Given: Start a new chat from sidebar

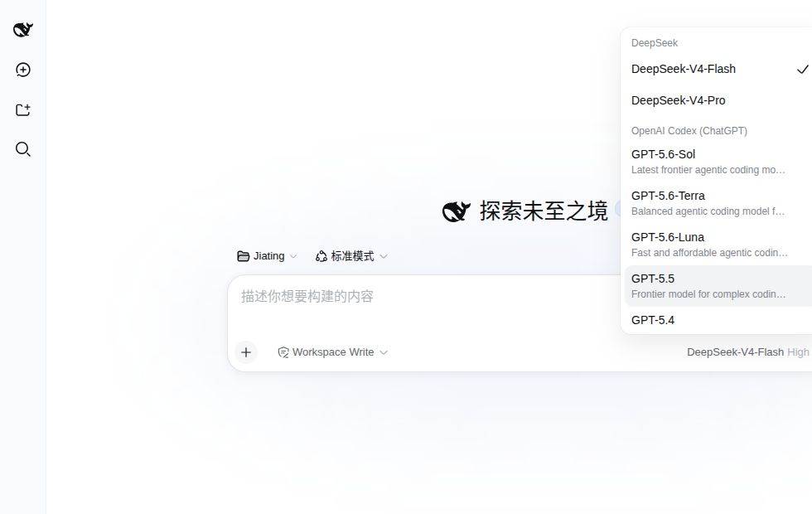Looking at the screenshot, I should [23, 70].
